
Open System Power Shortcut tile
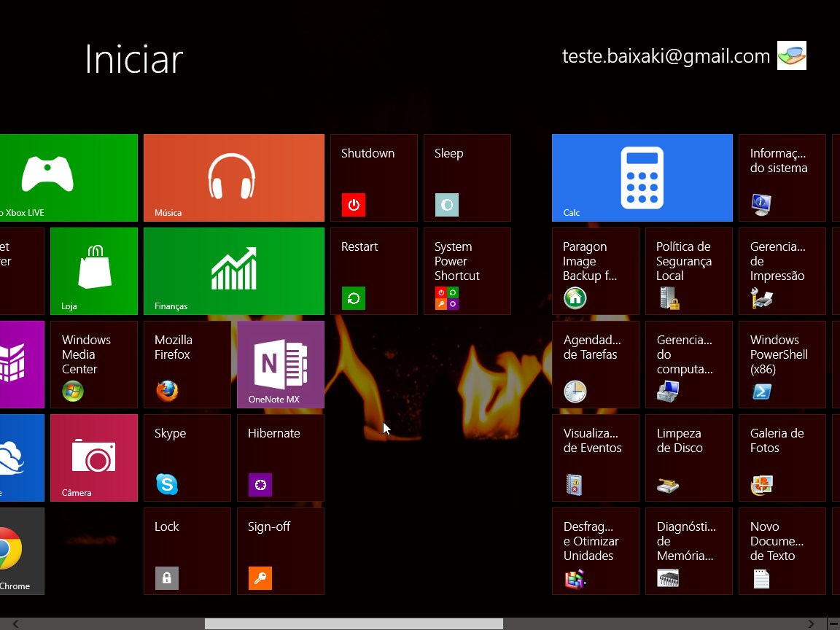(x=467, y=271)
